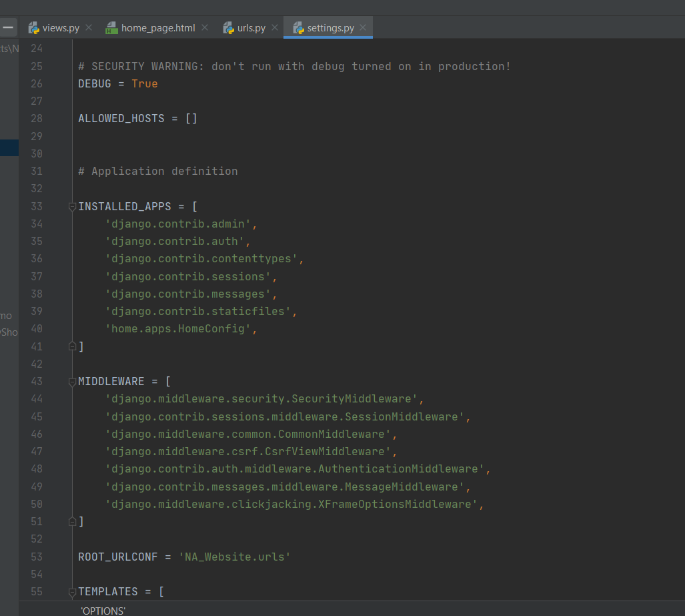The width and height of the screenshot is (685, 616).
Task: Click the Application definition comment
Action: pyautogui.click(x=157, y=172)
